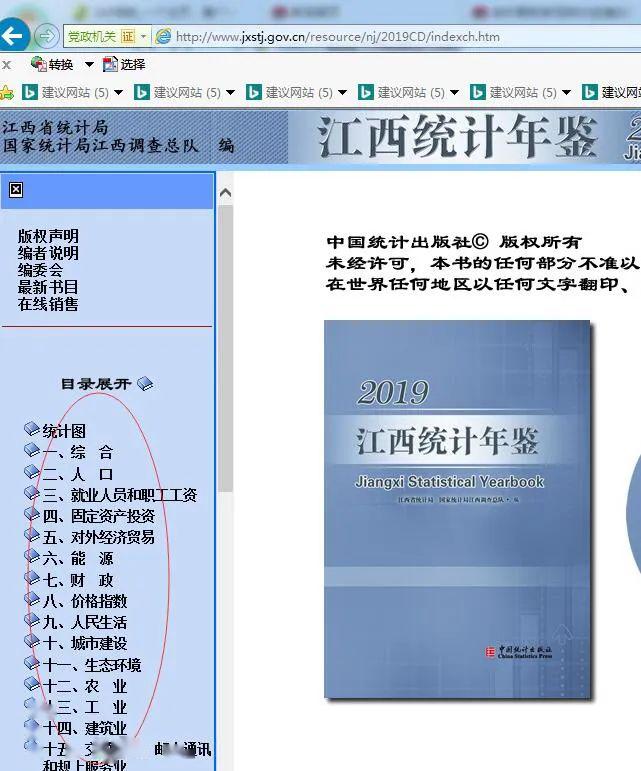
Task: Click the IE page icon in address bar
Action: (x=163, y=36)
